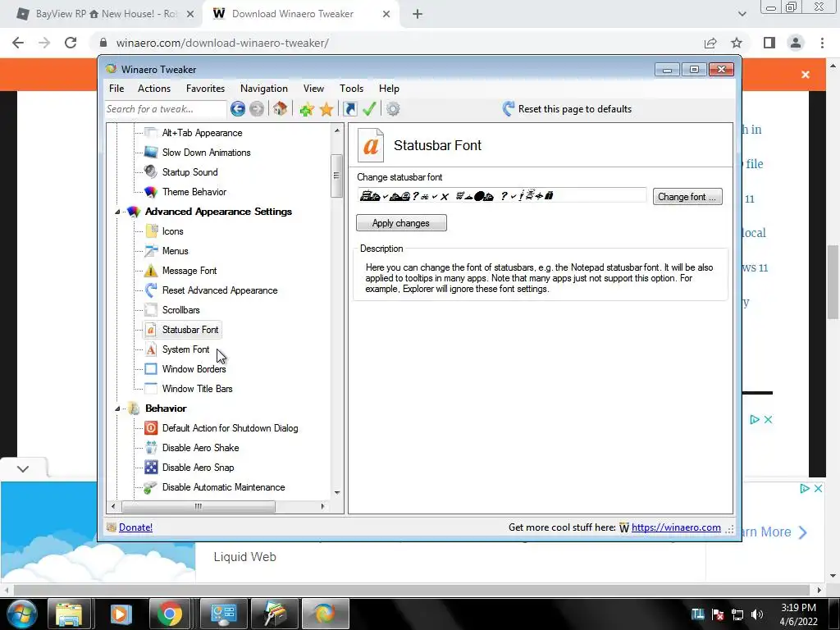840x630 pixels.
Task: Select Window Title Bars in the tree
Action: tap(197, 389)
